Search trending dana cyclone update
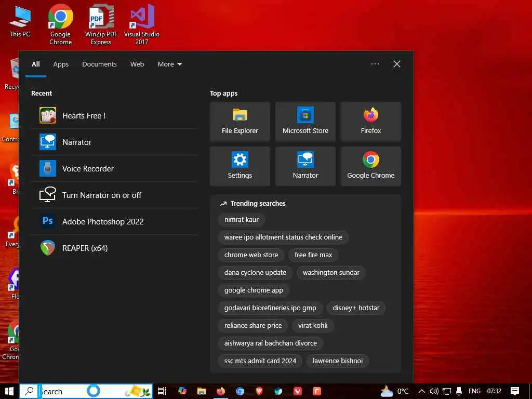 (255, 272)
